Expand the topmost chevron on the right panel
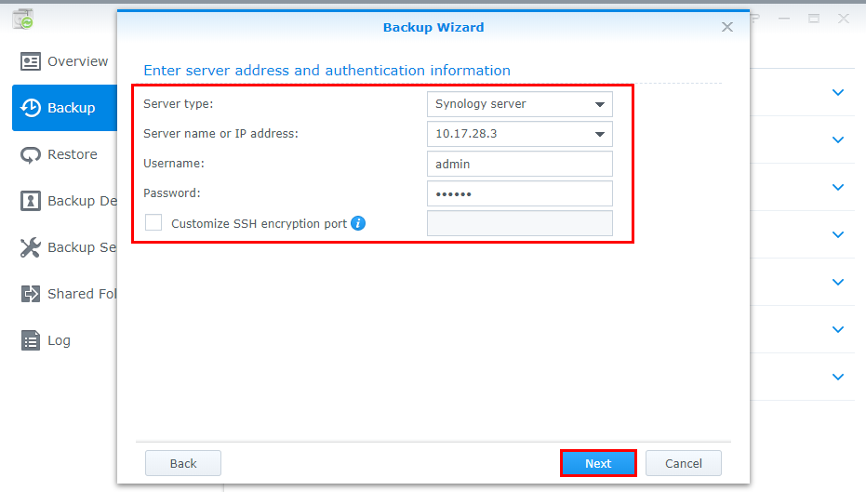 coord(838,92)
